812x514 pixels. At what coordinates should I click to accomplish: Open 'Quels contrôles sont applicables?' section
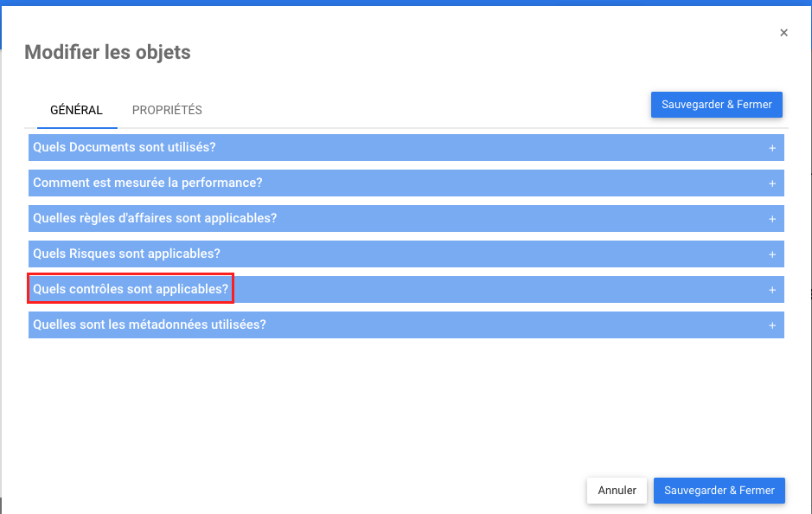click(x=131, y=289)
